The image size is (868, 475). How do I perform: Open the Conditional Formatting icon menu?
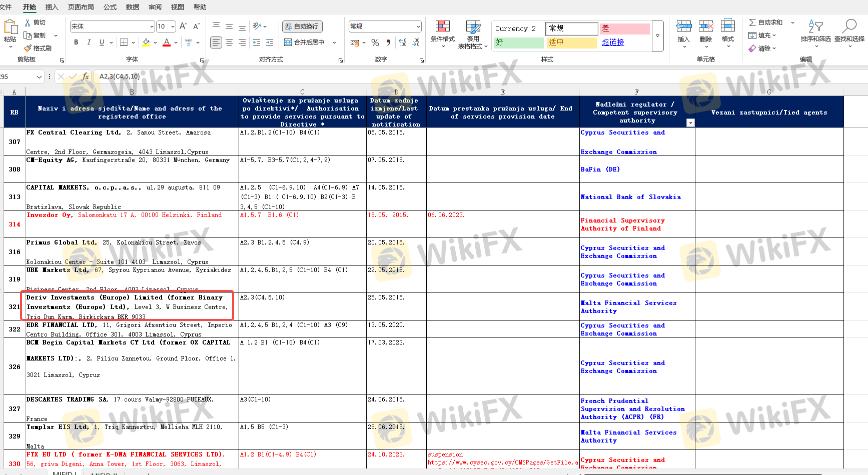[442, 33]
